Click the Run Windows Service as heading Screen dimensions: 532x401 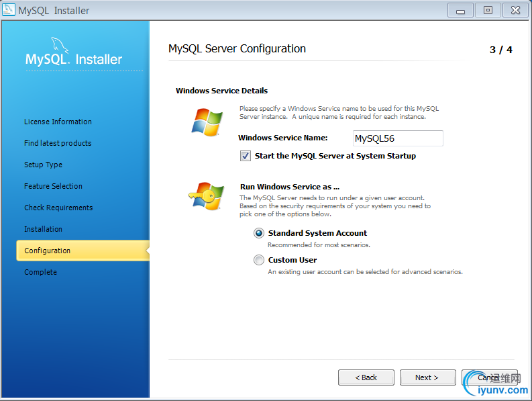click(290, 187)
